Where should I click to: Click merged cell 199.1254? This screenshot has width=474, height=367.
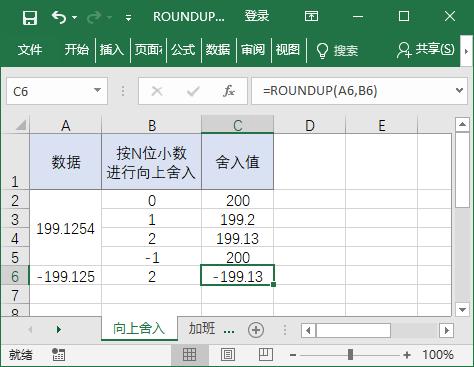(x=66, y=228)
